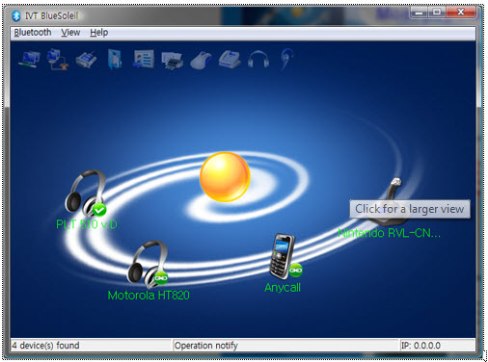This screenshot has width=488, height=362.
Task: Select the Headset earpiece service icon
Action: click(287, 59)
